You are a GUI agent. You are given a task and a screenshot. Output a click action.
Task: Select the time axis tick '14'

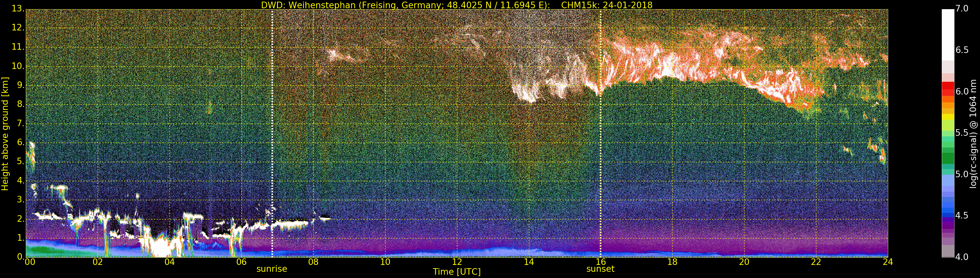coord(529,262)
